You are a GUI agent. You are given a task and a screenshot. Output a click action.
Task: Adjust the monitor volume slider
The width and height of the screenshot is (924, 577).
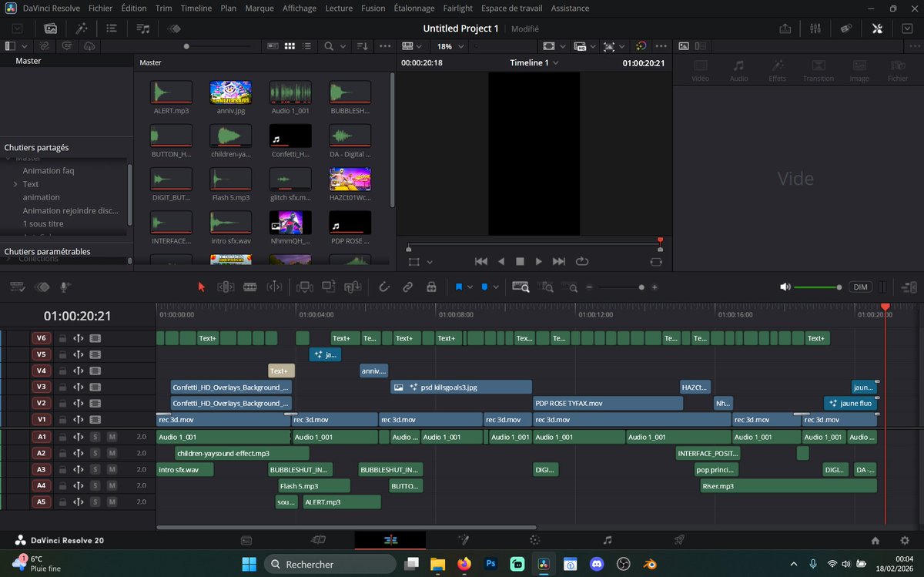(818, 287)
